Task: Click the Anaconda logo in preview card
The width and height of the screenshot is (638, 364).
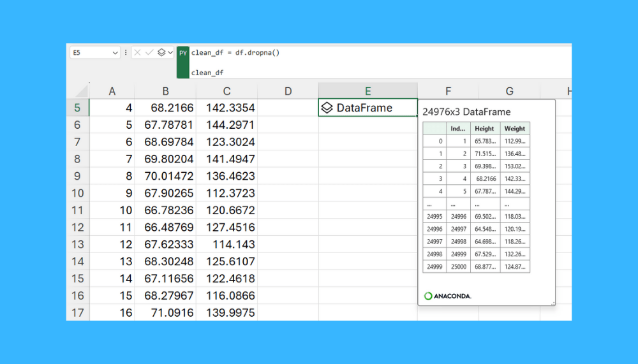Action: click(x=448, y=296)
